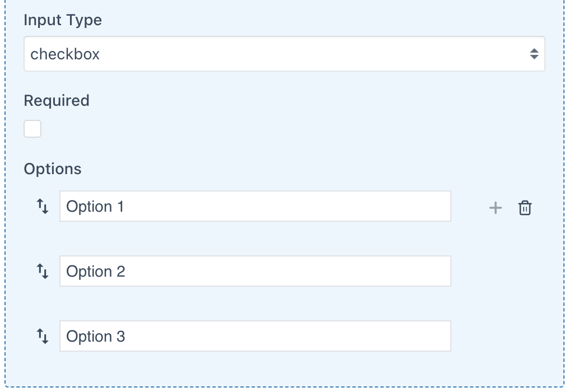Click inside the Option 3 text field
Screen dimensions: 569x392
pyautogui.click(x=255, y=336)
